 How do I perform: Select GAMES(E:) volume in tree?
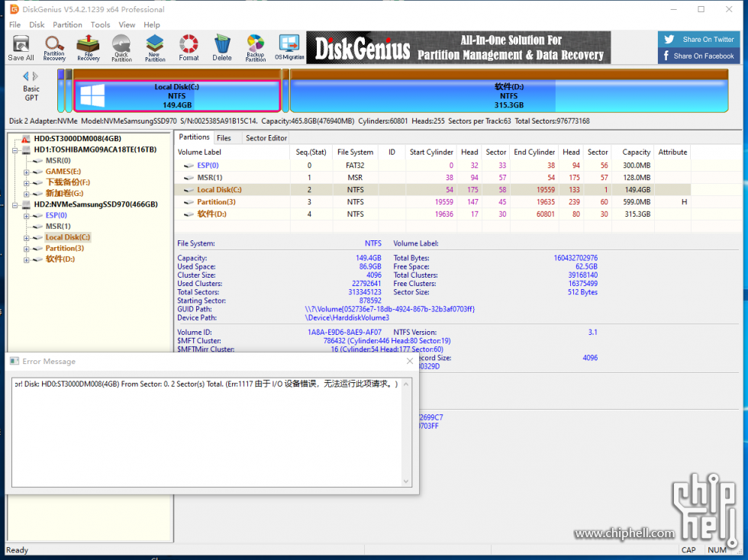click(x=63, y=172)
